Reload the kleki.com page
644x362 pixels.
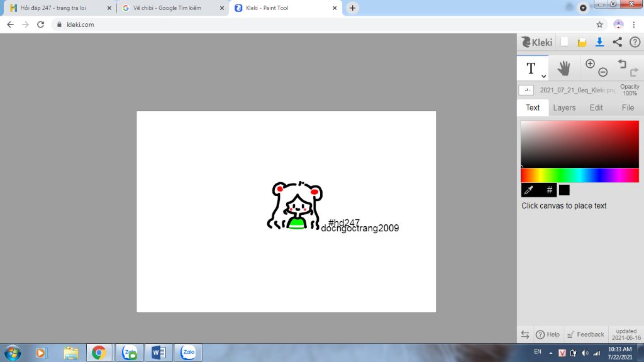pyautogui.click(x=40, y=25)
